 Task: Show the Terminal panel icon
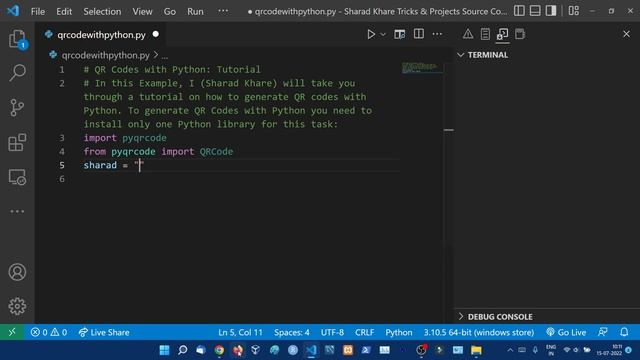502,34
